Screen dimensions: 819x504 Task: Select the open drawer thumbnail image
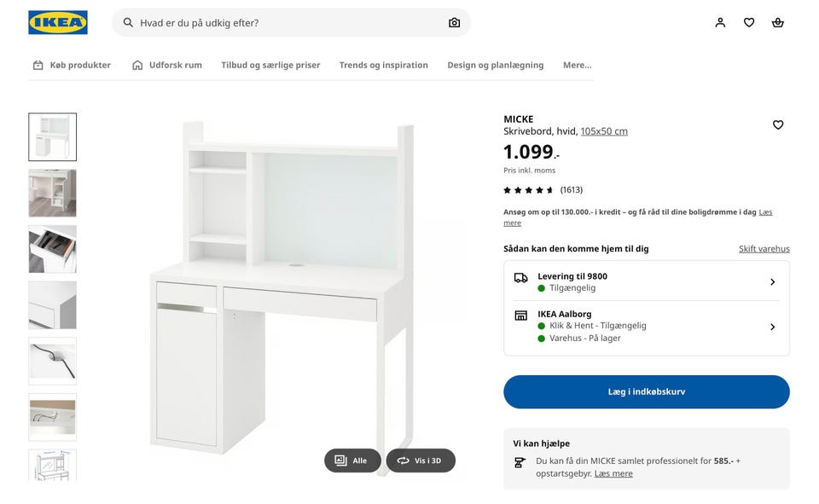point(52,249)
